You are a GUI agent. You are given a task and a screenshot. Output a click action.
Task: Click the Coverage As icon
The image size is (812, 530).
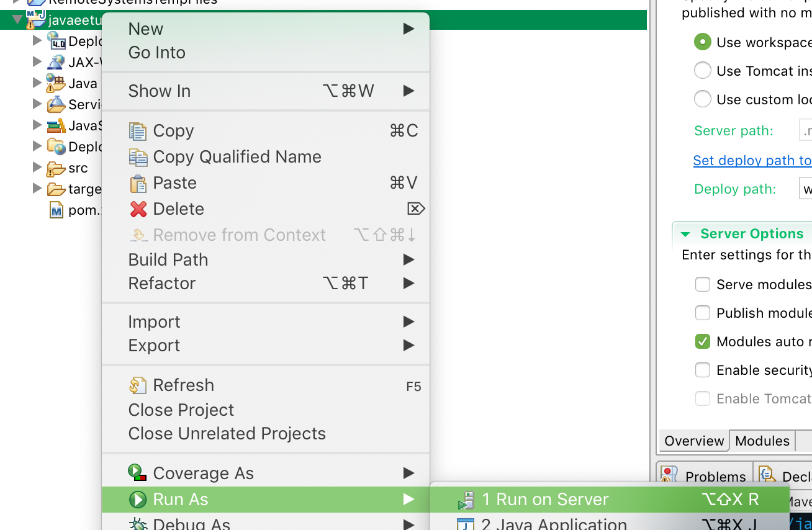(x=138, y=474)
